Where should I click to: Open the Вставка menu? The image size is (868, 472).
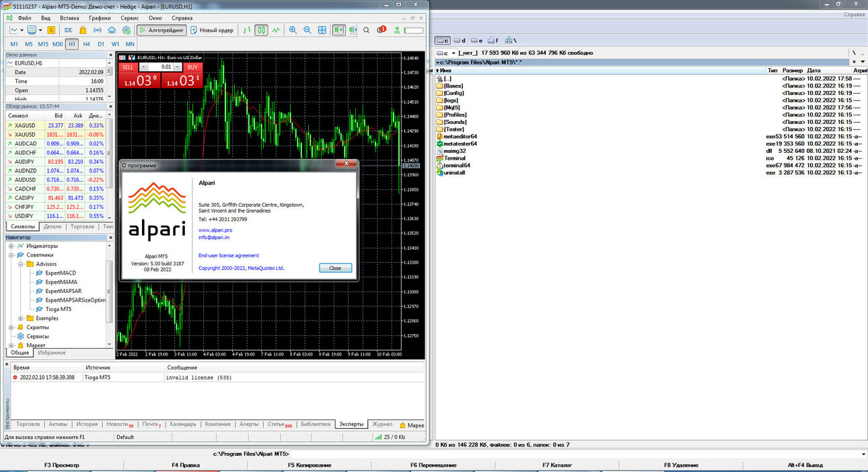(x=69, y=18)
